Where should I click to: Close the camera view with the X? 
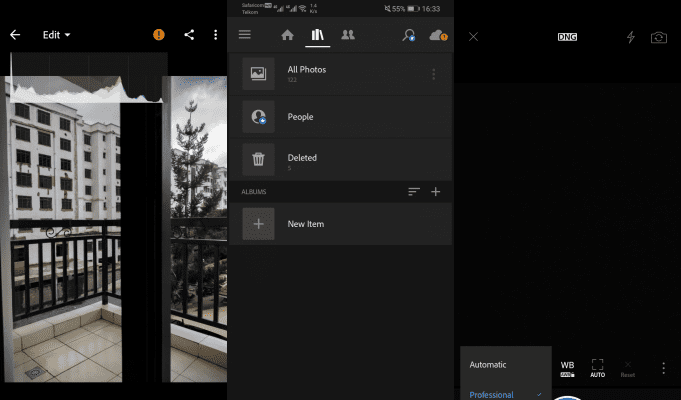[473, 37]
